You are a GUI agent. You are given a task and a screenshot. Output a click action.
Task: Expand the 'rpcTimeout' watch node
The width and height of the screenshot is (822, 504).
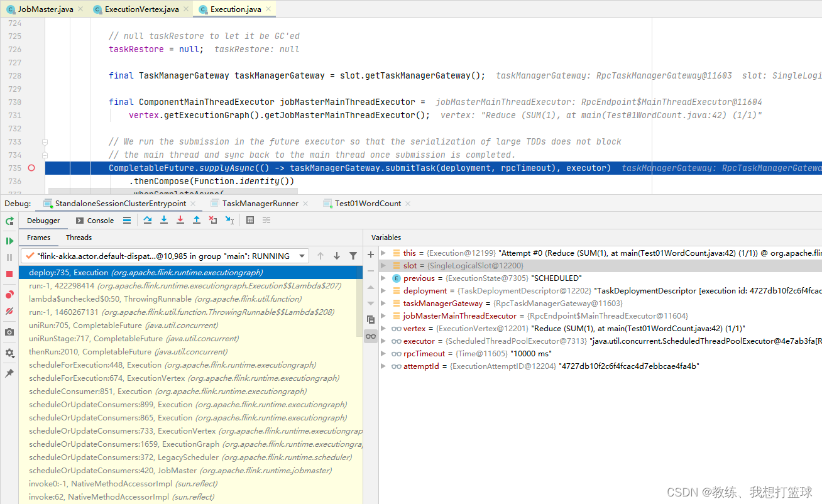(384, 353)
